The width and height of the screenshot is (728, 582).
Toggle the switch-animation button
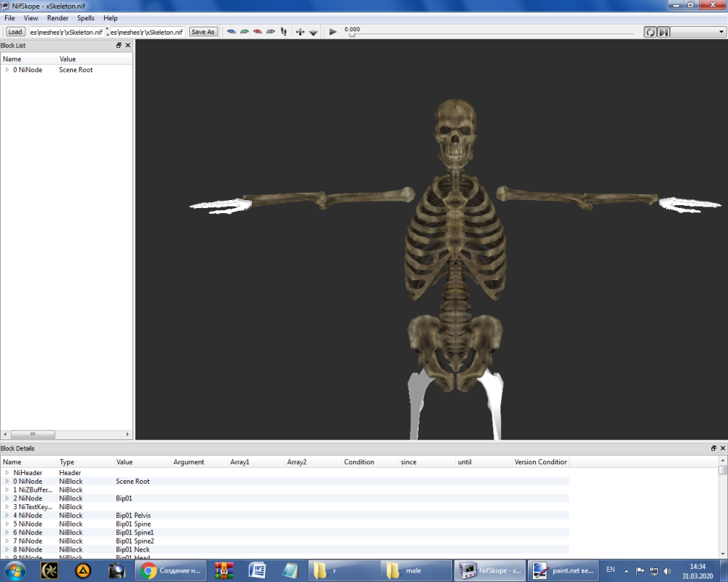(663, 31)
